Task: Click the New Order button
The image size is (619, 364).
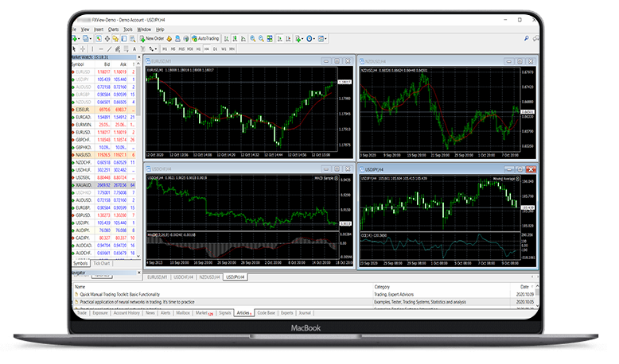Action: 152,39
